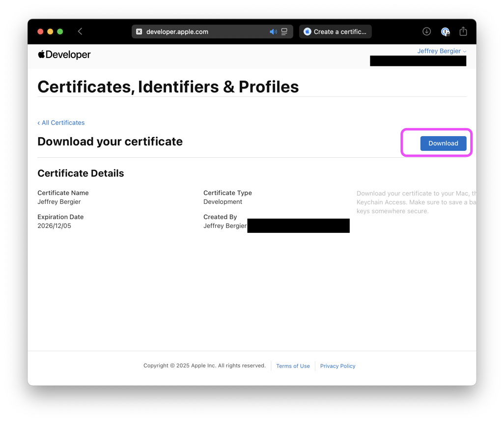Show Safari downloads list
This screenshot has height=422, width=504.
coord(426,31)
